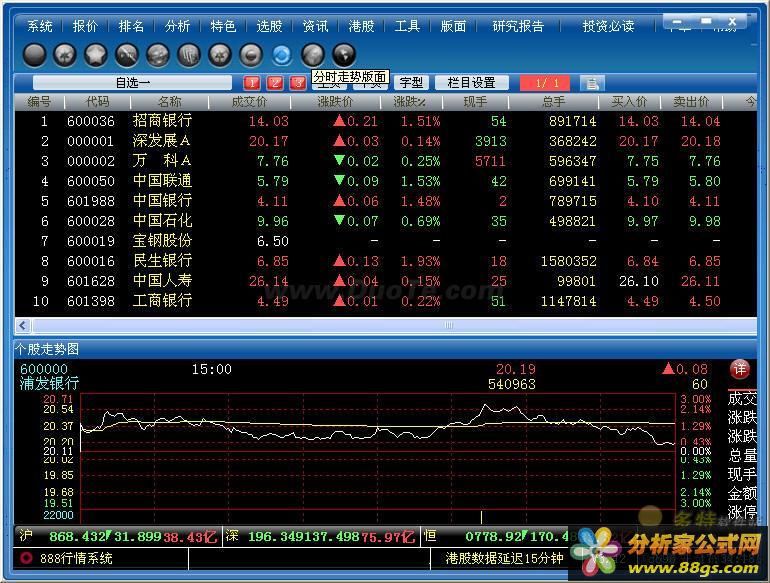Open the 工具 menu
This screenshot has height=583, width=770.
(x=407, y=26)
